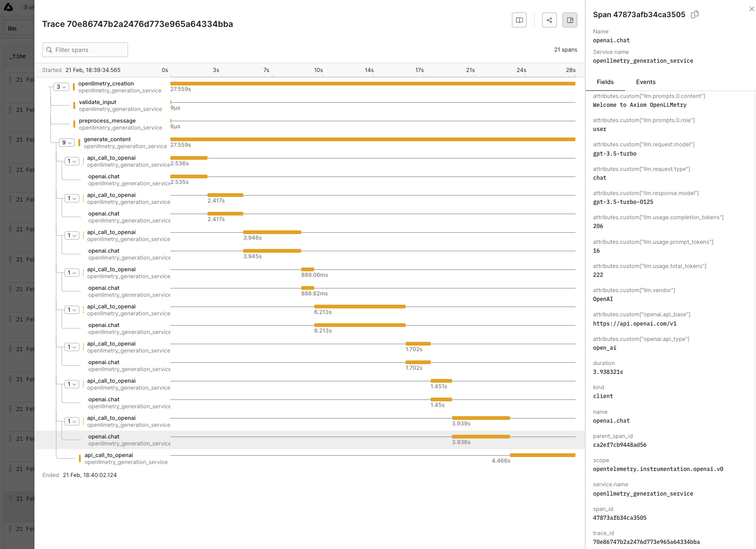Click the trace_id value in Fields
Screen dimensions: 756x549
(x=646, y=542)
